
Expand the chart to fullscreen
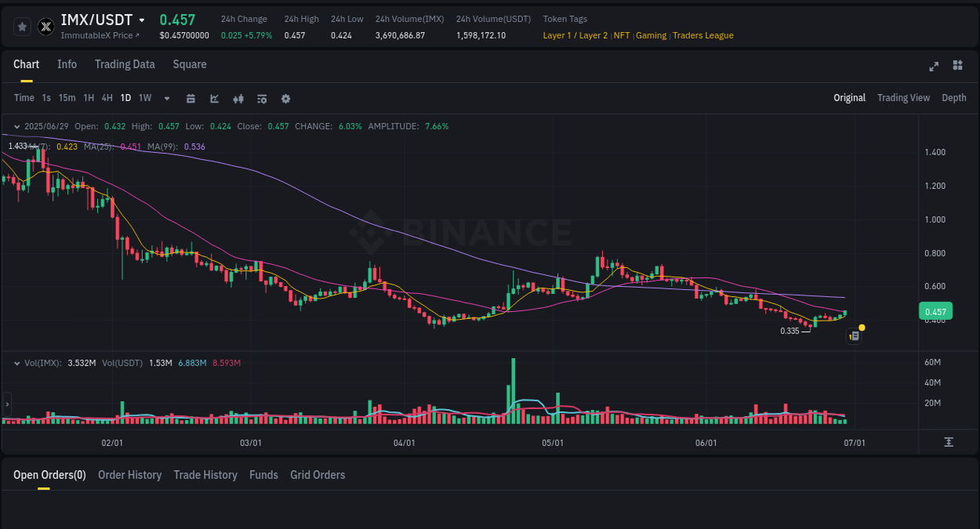(933, 67)
